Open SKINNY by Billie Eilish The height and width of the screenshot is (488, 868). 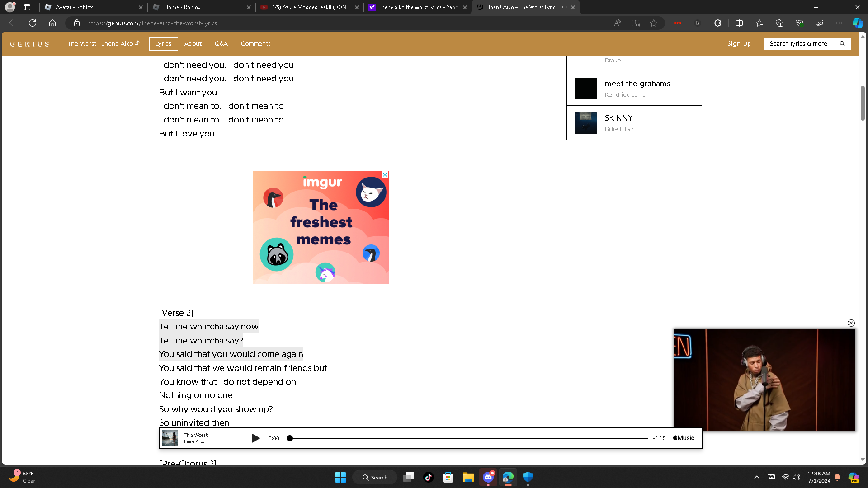[x=634, y=123]
